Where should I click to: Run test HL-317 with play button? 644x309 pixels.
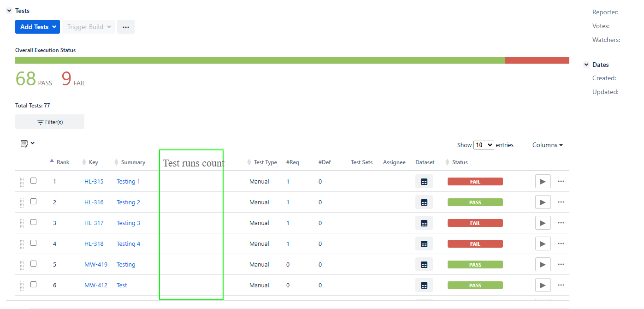[x=543, y=223]
